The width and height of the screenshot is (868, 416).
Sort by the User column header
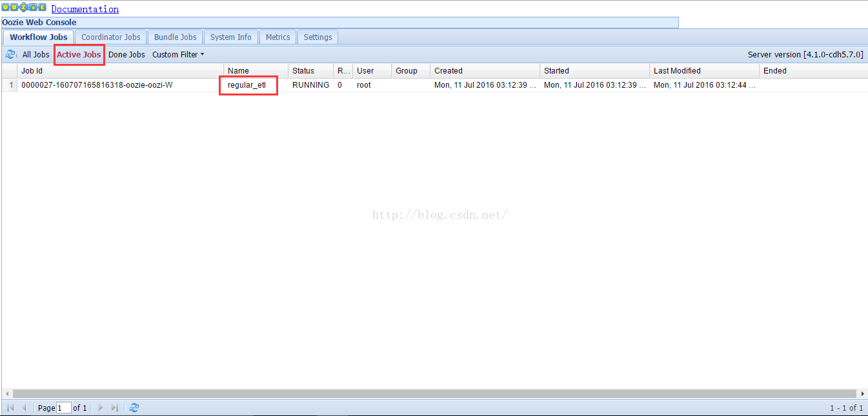click(372, 71)
